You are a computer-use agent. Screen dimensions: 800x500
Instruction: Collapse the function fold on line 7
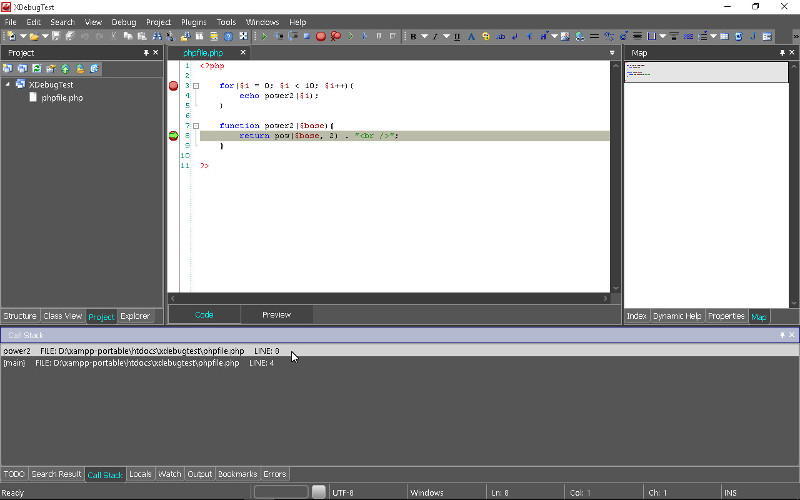pyautogui.click(x=196, y=126)
